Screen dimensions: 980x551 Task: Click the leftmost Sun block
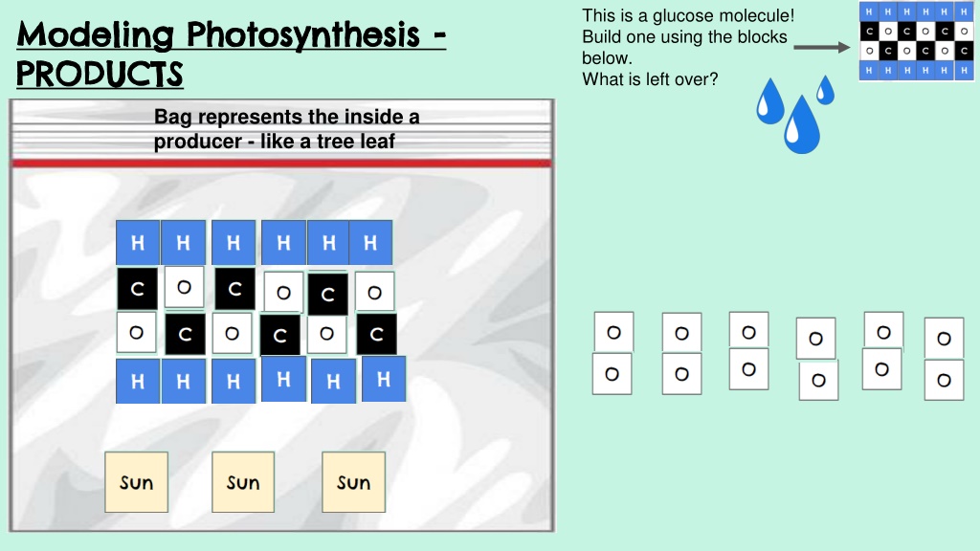(x=136, y=482)
